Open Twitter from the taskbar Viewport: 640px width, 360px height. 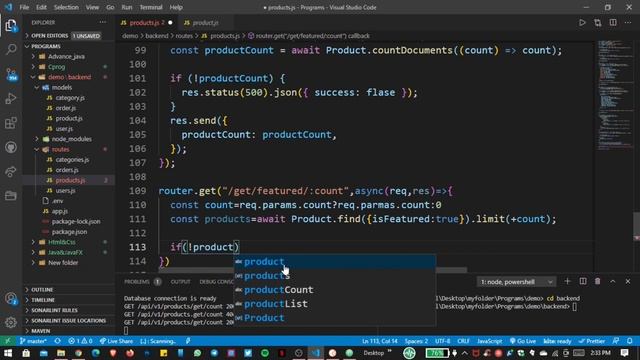pos(248,353)
